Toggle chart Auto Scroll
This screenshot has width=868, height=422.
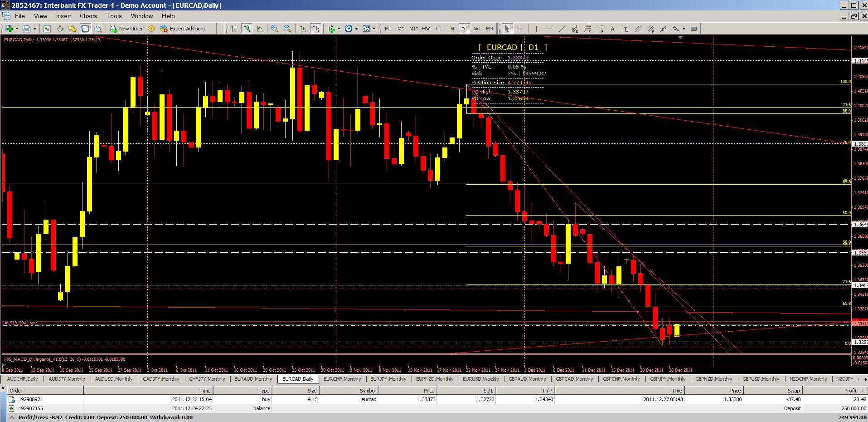[303, 29]
